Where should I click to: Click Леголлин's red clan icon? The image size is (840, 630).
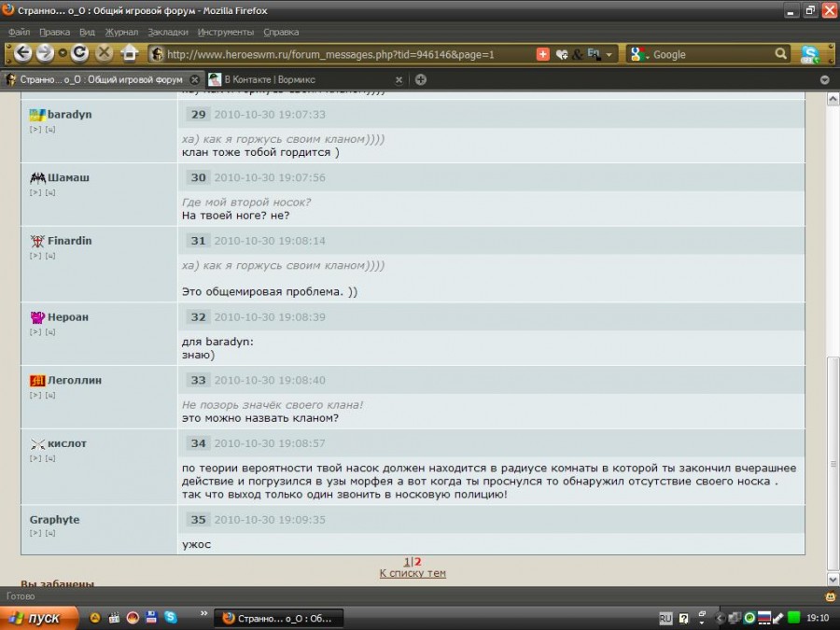[37, 381]
